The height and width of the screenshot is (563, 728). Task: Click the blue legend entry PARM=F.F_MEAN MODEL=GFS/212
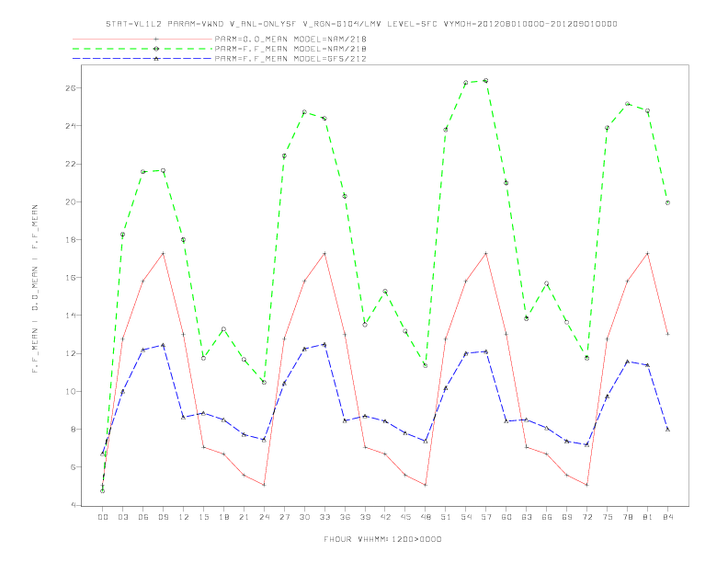pos(290,59)
